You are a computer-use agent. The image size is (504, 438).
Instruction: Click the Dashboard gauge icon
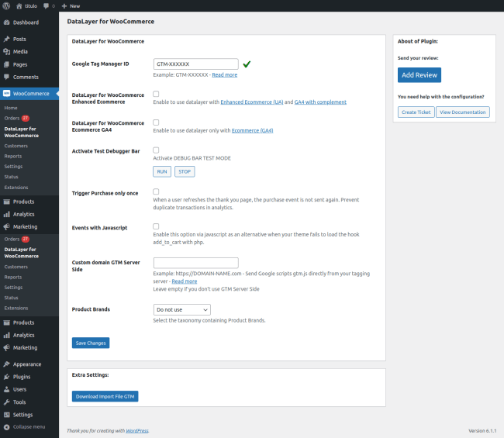pos(6,22)
